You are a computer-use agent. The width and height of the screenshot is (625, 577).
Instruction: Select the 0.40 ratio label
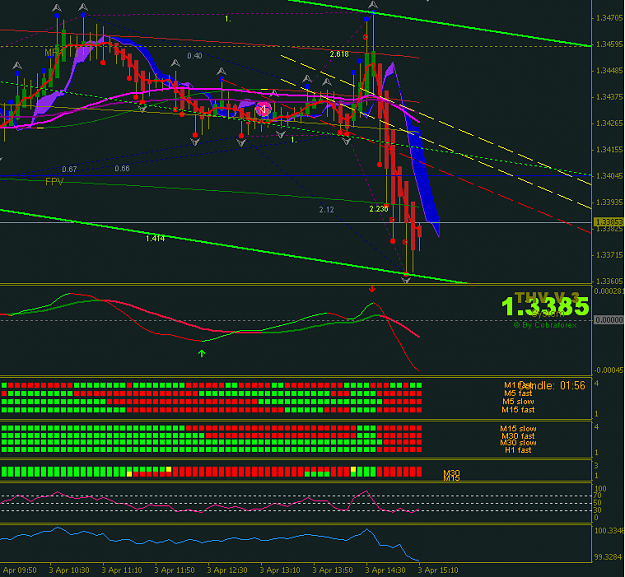point(195,56)
